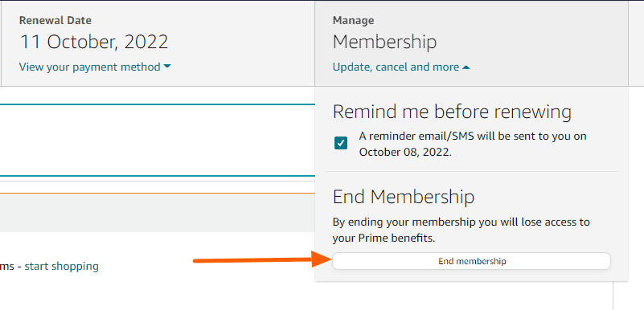This screenshot has width=644, height=310.
Task: Click the Update, cancel and more link
Action: click(x=396, y=67)
